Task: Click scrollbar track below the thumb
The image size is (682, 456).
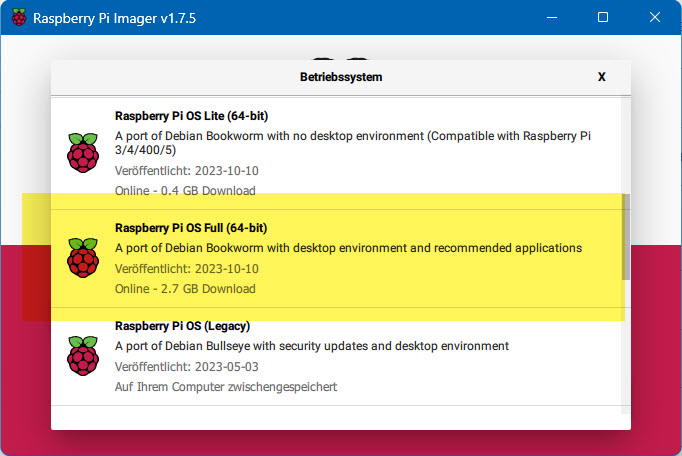Action: [x=625, y=346]
